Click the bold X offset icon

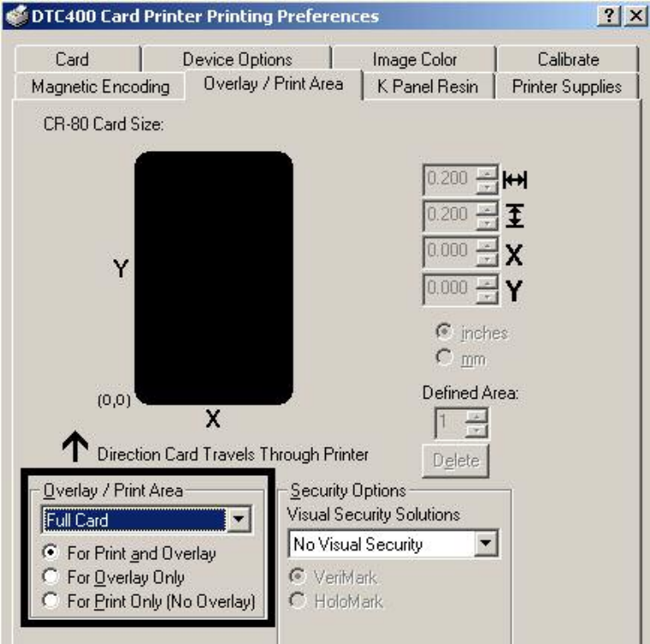tap(514, 254)
